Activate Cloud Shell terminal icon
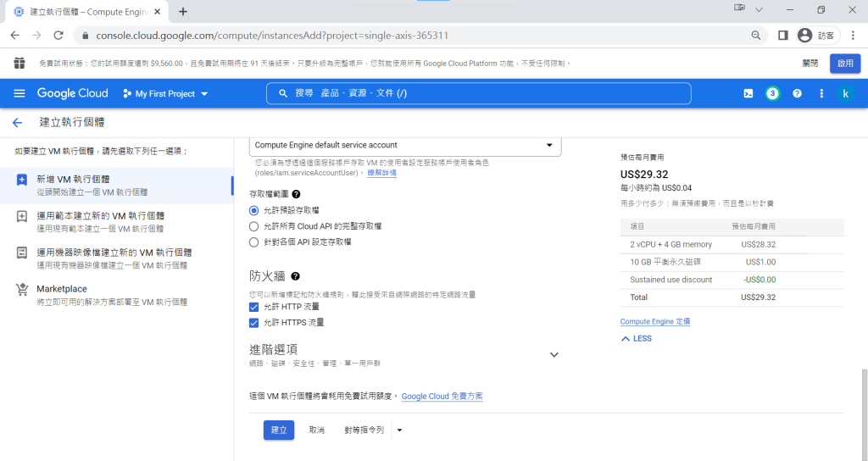Screen dimensions: 868x461 [x=748, y=93]
